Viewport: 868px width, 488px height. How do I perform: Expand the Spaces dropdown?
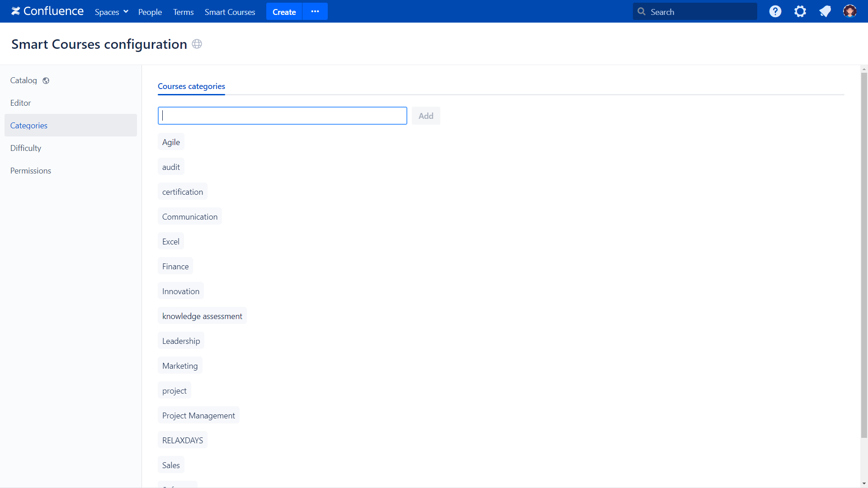[111, 12]
